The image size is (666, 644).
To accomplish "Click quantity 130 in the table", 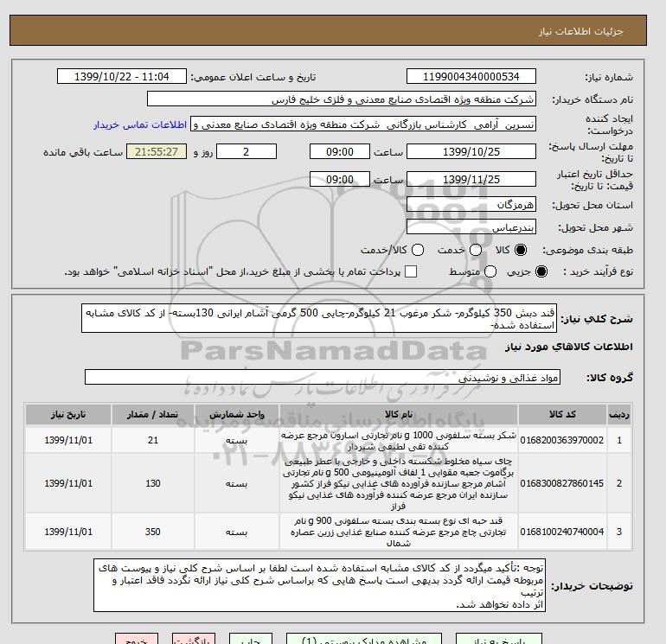I will [x=153, y=483].
